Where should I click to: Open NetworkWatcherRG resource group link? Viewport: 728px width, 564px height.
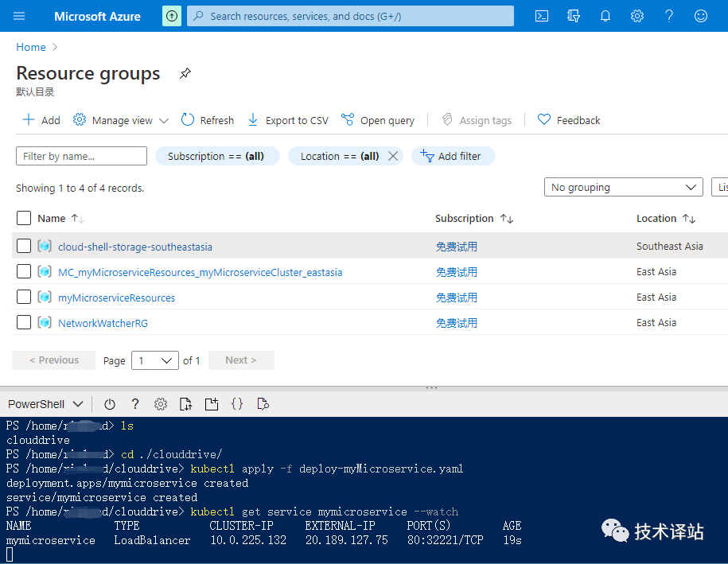(103, 323)
